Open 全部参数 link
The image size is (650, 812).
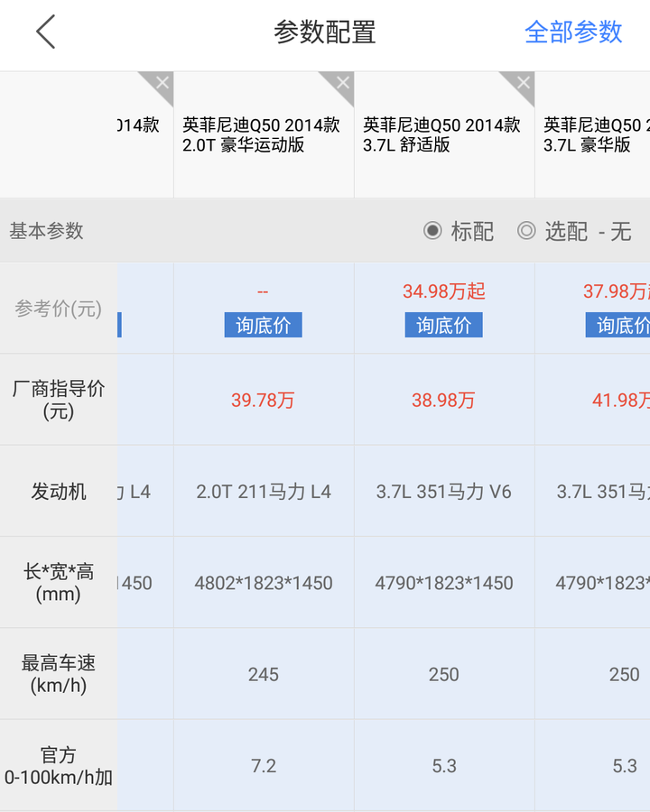[x=572, y=32]
